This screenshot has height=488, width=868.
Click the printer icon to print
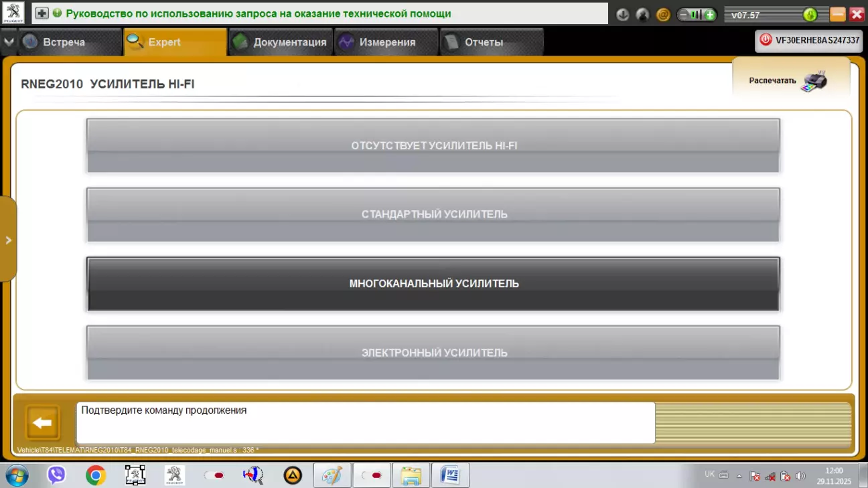pos(814,81)
